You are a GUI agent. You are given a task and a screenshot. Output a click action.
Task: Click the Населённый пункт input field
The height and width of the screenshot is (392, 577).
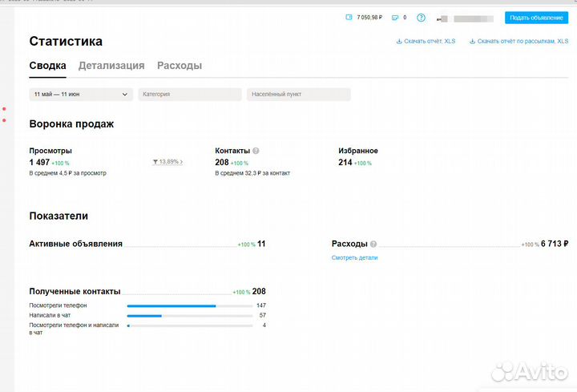[x=299, y=95]
